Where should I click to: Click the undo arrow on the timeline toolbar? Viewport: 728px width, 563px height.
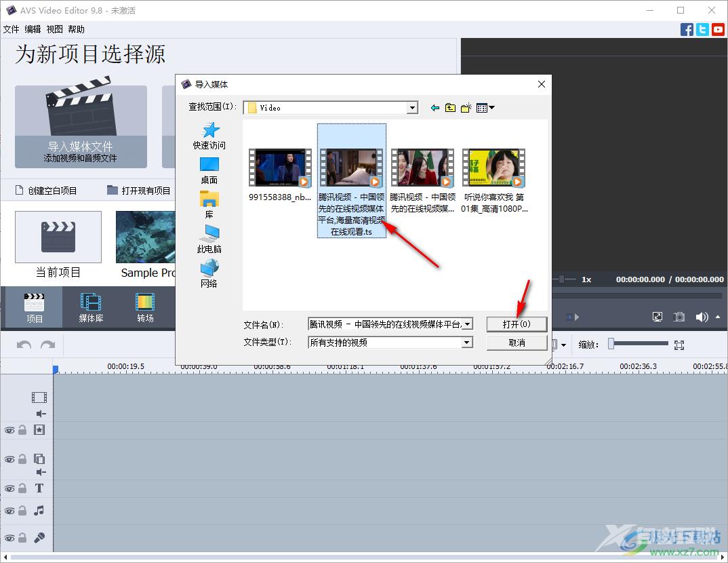click(24, 345)
